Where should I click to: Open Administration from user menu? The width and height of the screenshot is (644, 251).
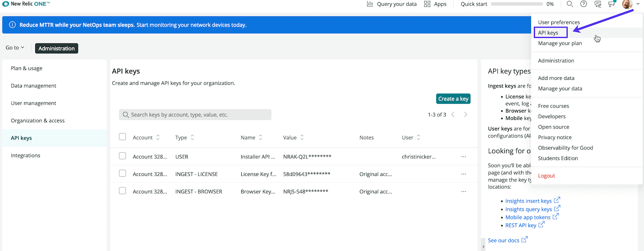click(x=556, y=60)
